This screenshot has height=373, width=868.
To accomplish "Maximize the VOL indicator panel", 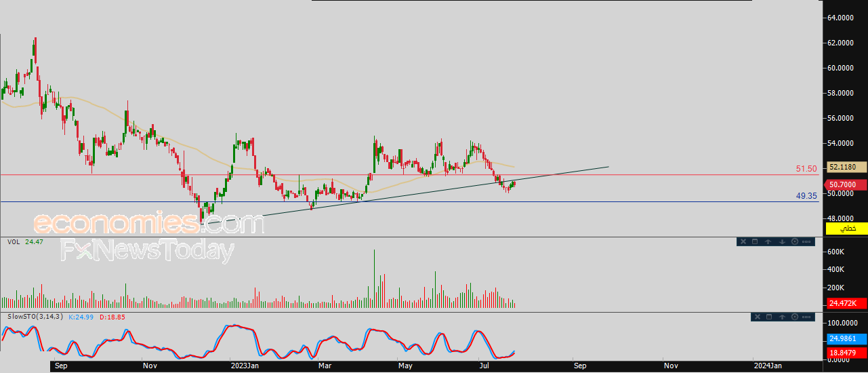I will [x=755, y=241].
